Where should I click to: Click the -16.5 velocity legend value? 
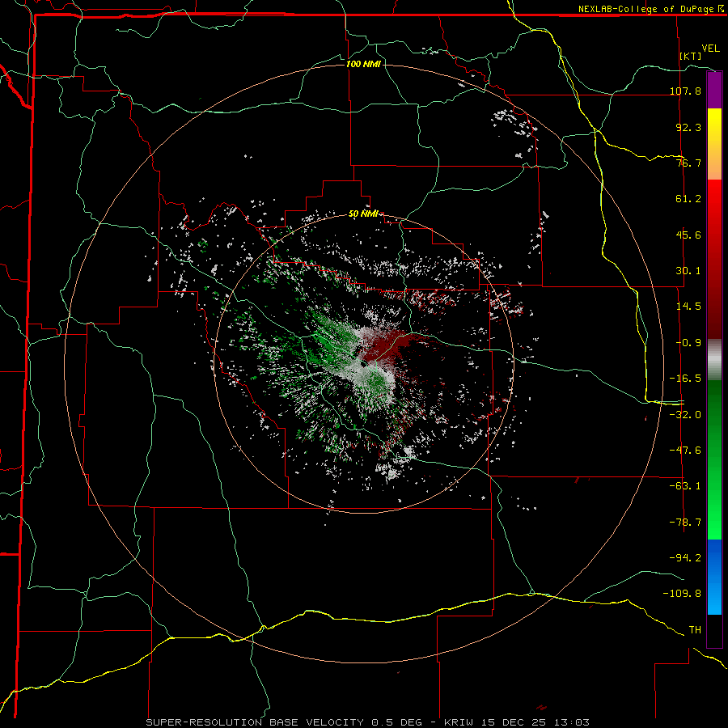(x=686, y=379)
